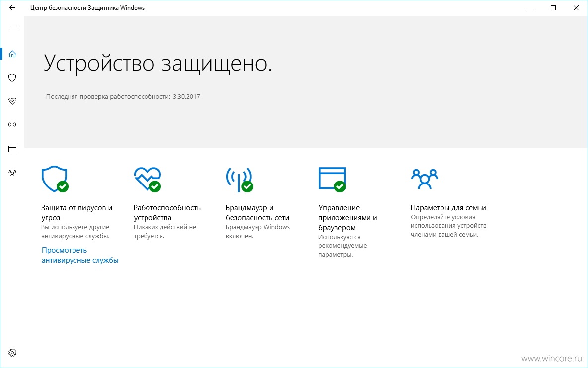This screenshot has width=588, height=368.
Task: Open 'Брандмауэр и безопасность сети' heading
Action: click(x=258, y=212)
